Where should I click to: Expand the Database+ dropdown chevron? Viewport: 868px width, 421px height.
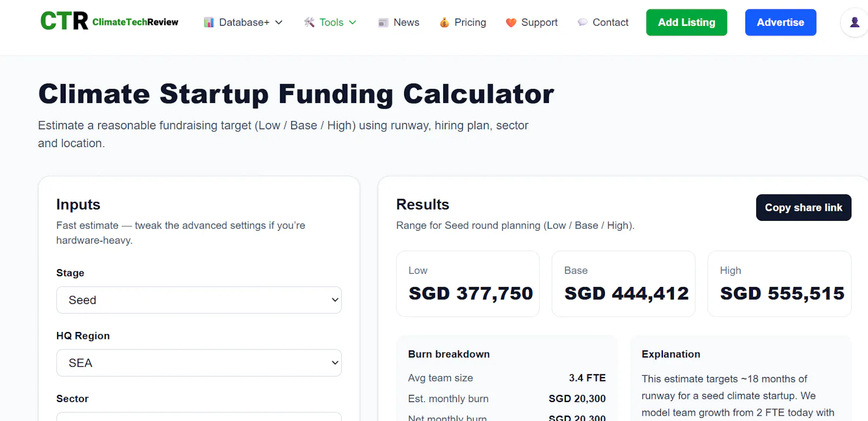(279, 22)
